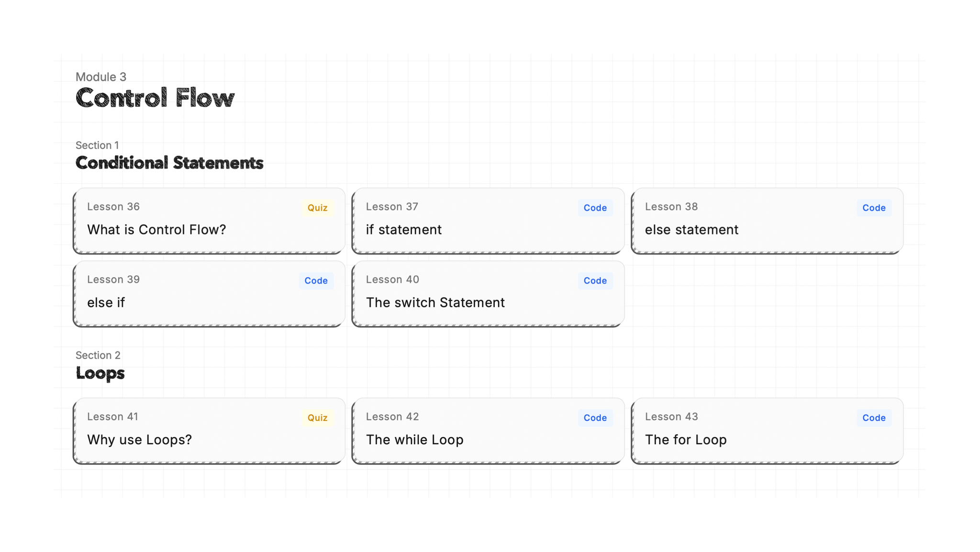Select the 'Conditional Statements' section title
This screenshot has height=552, width=980.
168,163
